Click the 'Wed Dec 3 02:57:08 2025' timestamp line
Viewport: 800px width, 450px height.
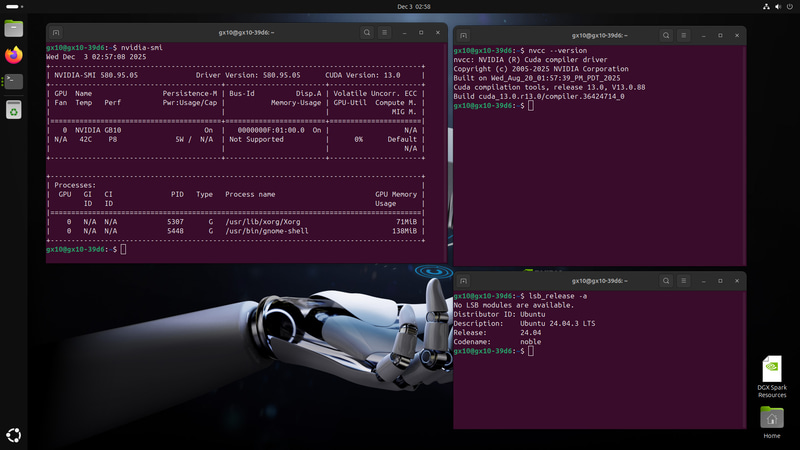[x=96, y=57]
